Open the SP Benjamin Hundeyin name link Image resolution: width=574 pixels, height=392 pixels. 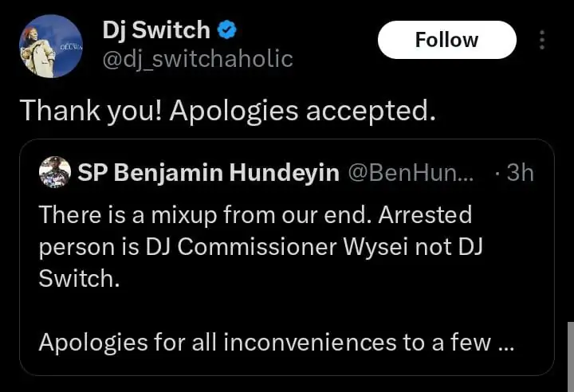tap(209, 173)
